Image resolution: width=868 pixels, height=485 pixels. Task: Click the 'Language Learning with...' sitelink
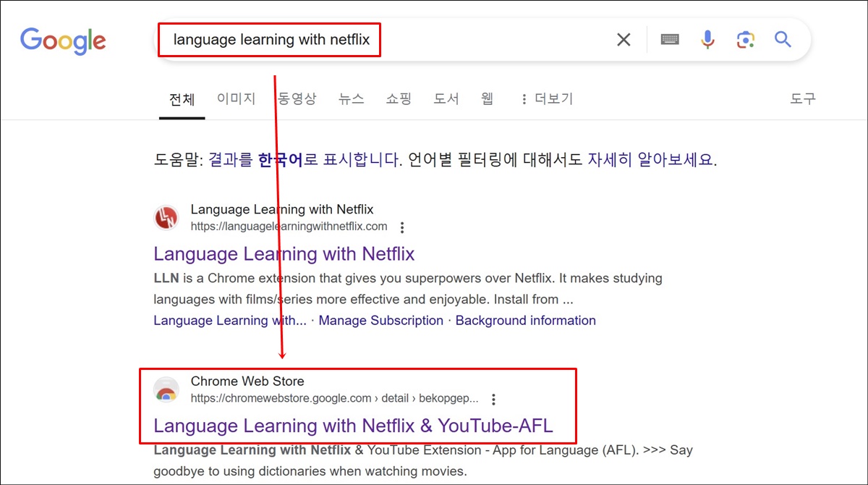coord(230,321)
